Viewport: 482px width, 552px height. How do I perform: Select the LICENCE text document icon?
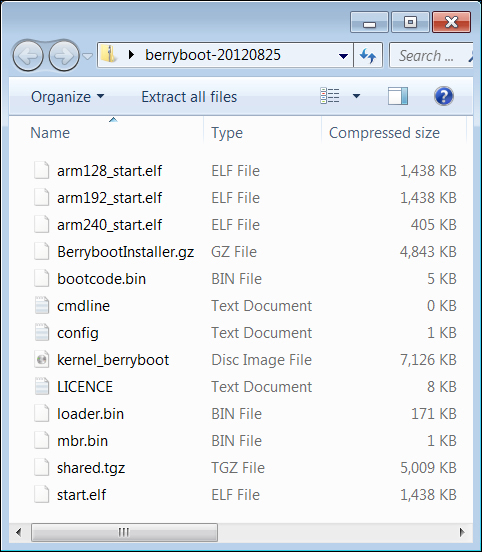coord(42,387)
